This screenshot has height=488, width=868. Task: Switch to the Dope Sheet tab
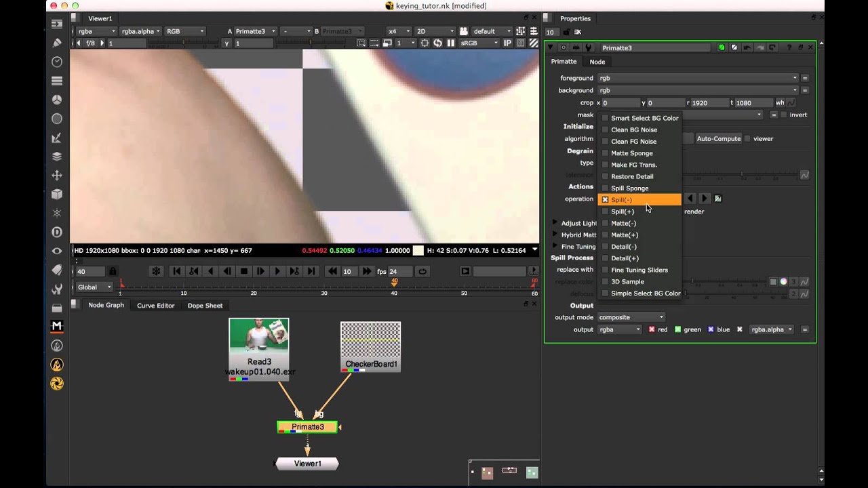(205, 305)
